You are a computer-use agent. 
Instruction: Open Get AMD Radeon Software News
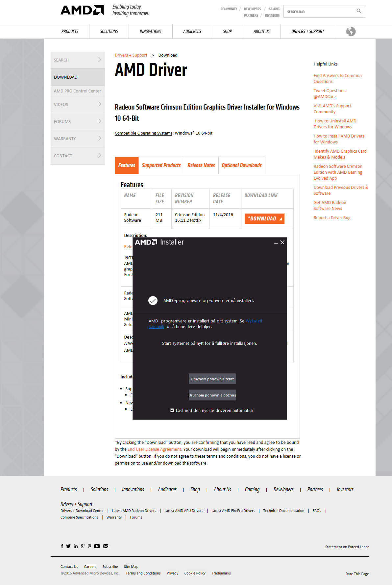coord(330,205)
